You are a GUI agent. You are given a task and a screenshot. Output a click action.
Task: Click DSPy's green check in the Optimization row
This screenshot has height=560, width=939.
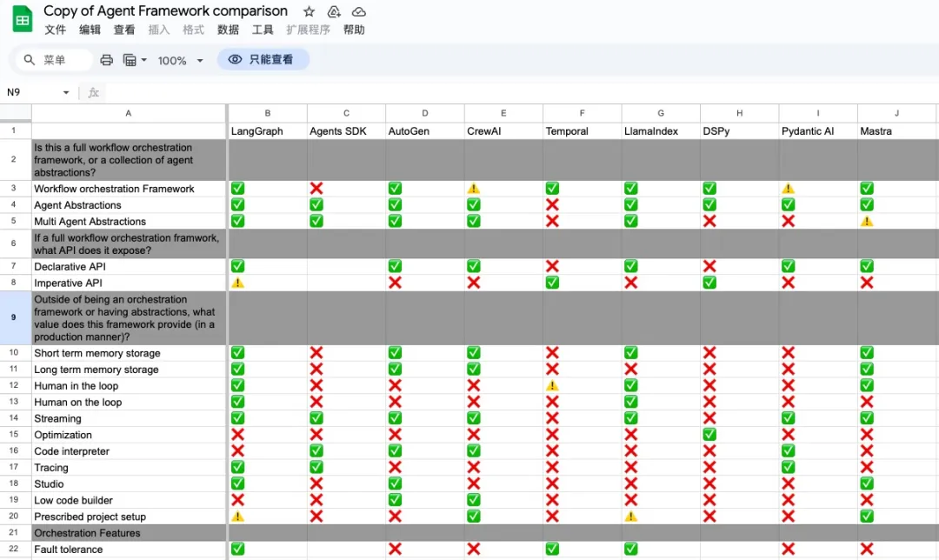pos(709,435)
